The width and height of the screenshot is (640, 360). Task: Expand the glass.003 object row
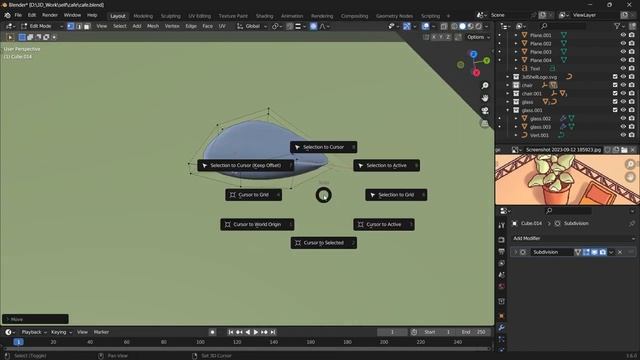click(x=516, y=127)
